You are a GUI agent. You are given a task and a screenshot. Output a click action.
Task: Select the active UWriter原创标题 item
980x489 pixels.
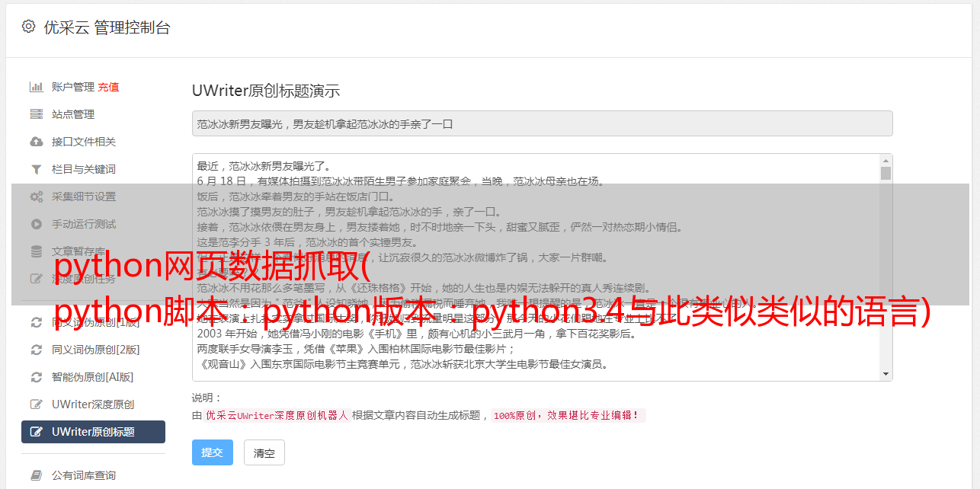coord(93,432)
